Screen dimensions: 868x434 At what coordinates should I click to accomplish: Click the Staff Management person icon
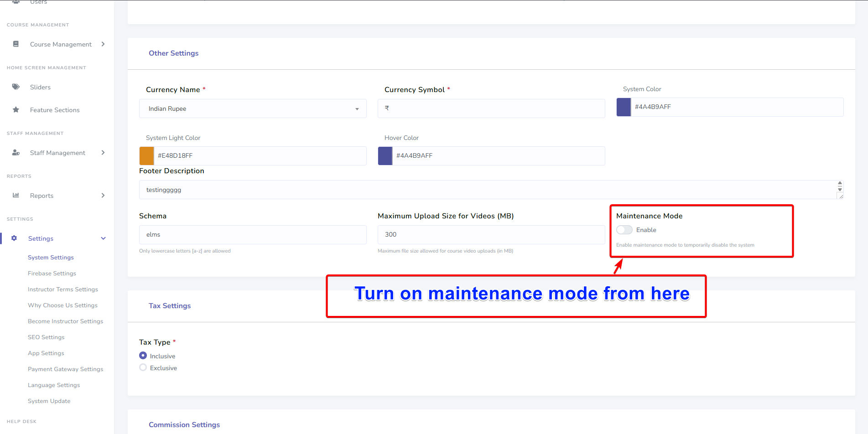(x=16, y=152)
